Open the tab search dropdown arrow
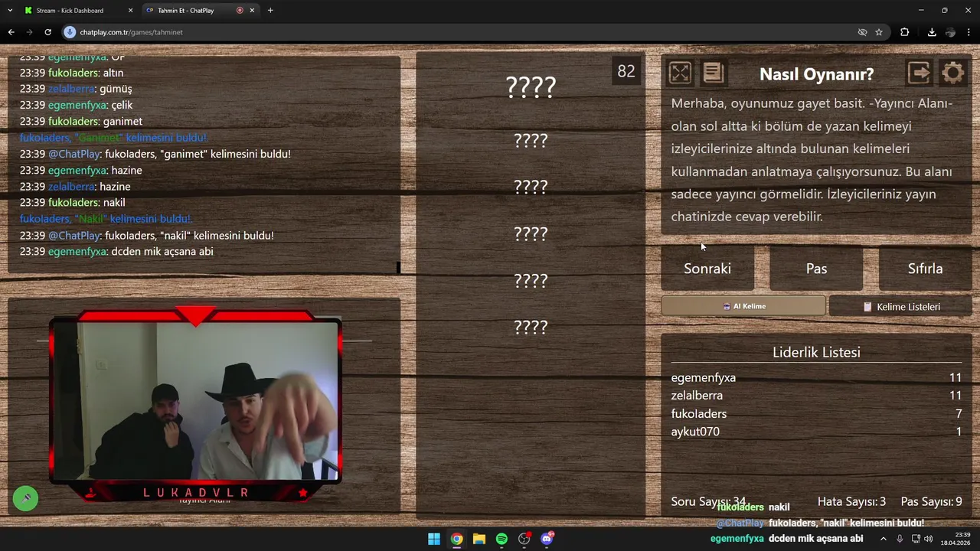Screen dimensions: 980x551 click(10, 10)
